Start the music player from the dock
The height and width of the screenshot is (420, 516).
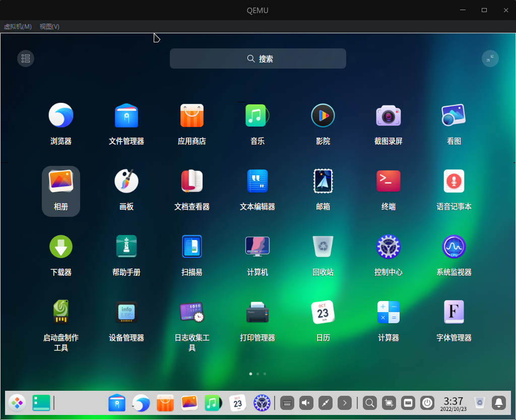click(213, 403)
